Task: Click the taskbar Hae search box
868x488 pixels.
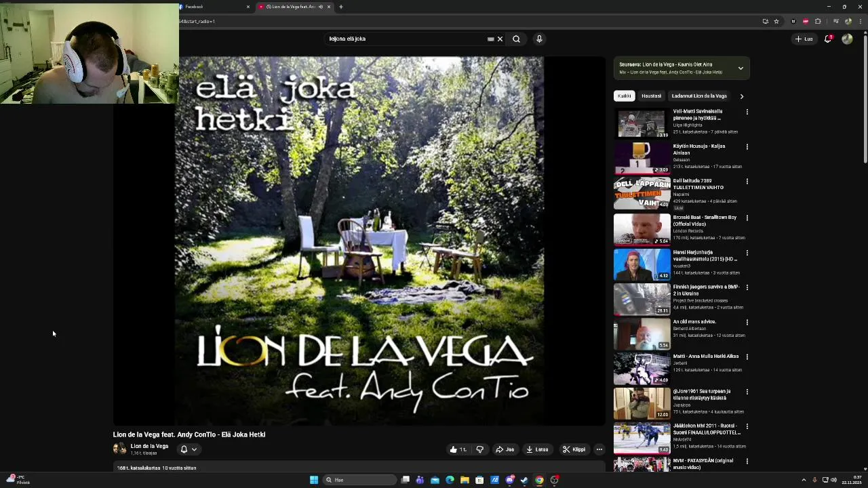Action: point(359,480)
